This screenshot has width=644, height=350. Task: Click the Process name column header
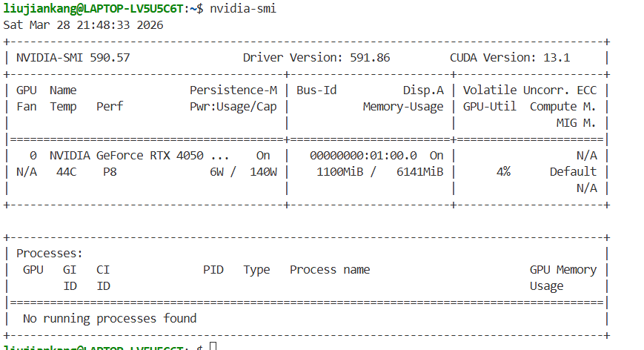point(329,269)
